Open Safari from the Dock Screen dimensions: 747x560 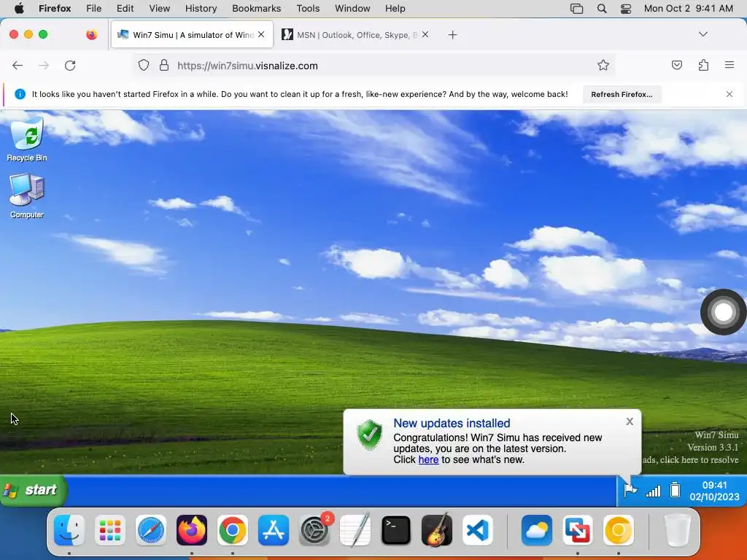[151, 530]
